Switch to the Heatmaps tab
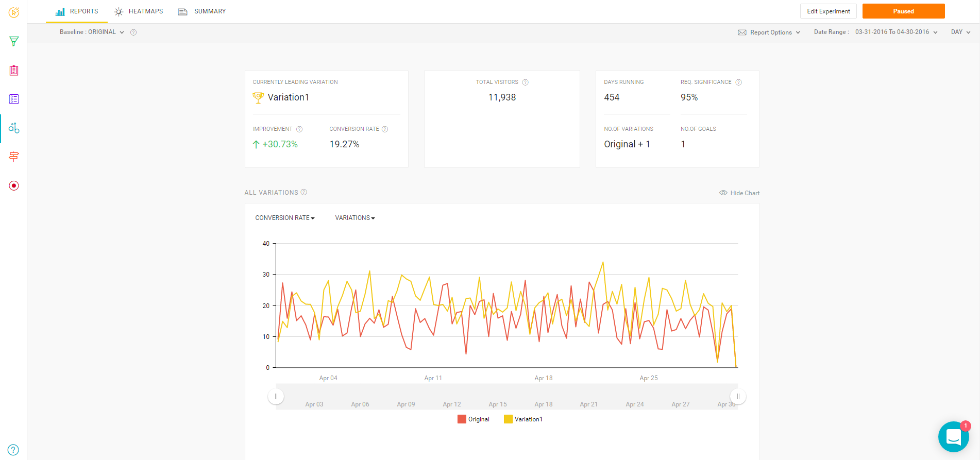Image resolution: width=980 pixels, height=460 pixels. point(139,11)
